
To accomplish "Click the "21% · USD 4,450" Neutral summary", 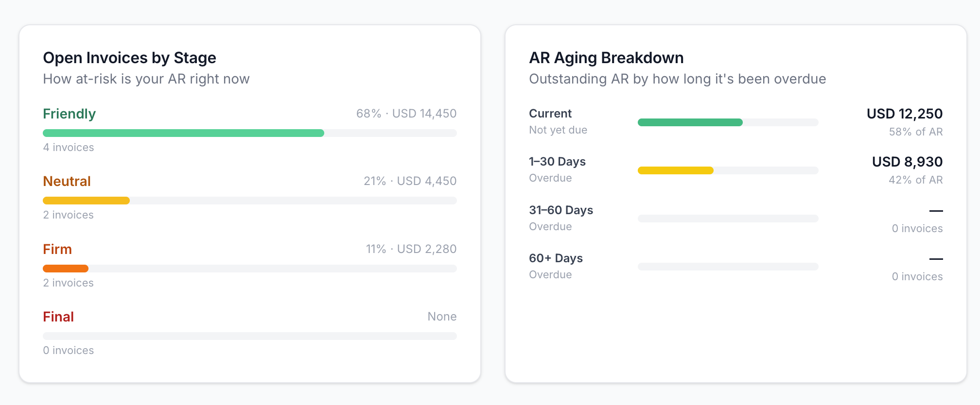I will click(410, 181).
